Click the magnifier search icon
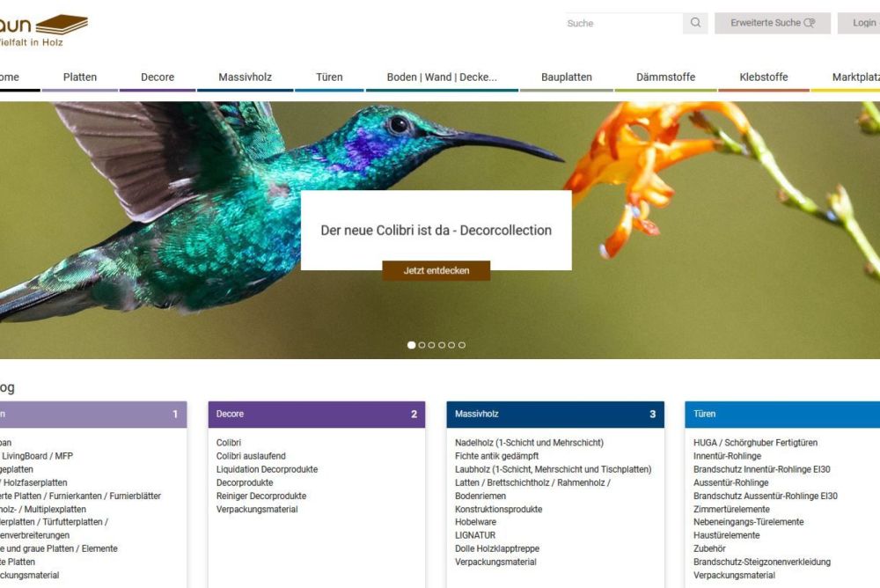880x588 pixels. pos(695,23)
